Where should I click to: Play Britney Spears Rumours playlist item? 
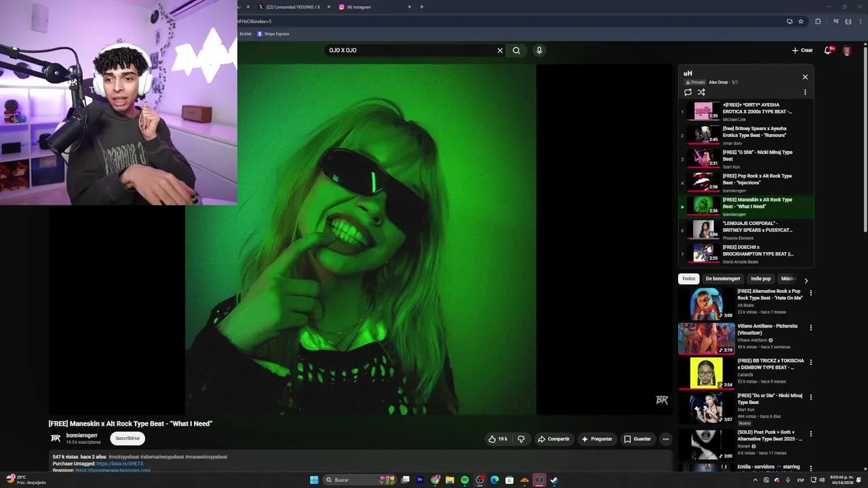tap(746, 135)
